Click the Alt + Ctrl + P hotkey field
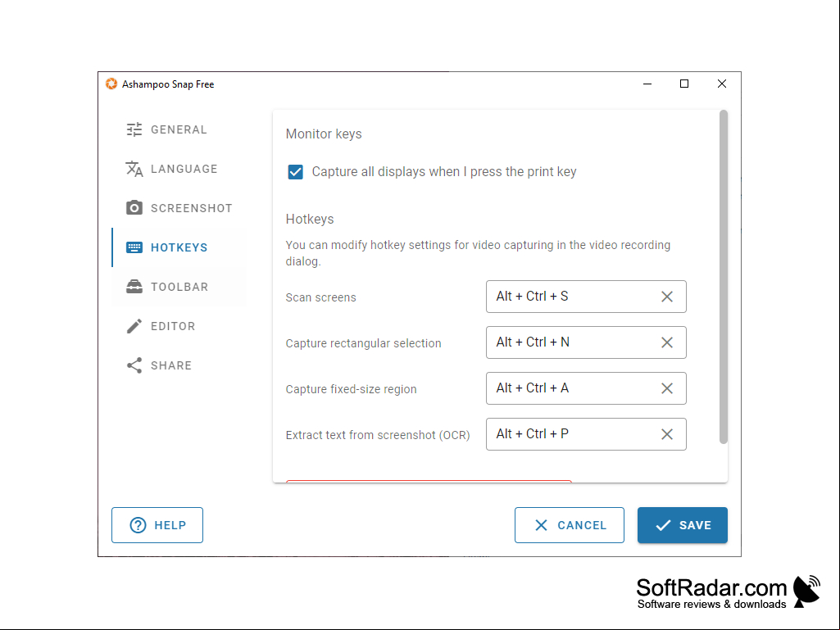 point(586,434)
